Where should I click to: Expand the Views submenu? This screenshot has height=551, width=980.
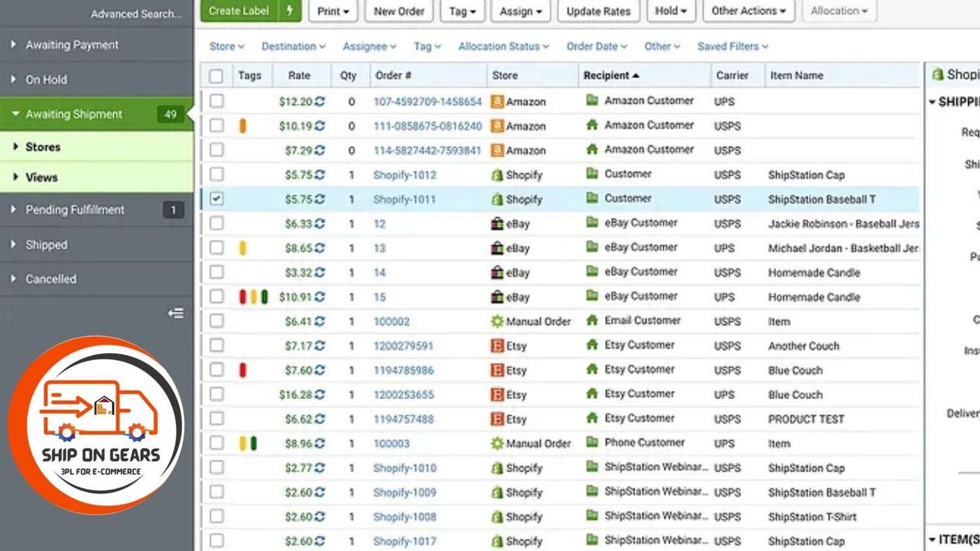[97, 177]
